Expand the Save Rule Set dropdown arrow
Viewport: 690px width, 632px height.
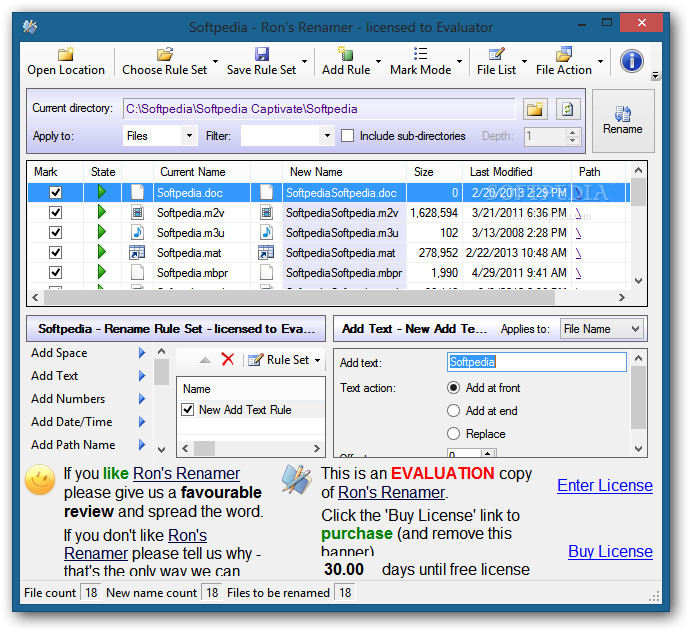305,61
